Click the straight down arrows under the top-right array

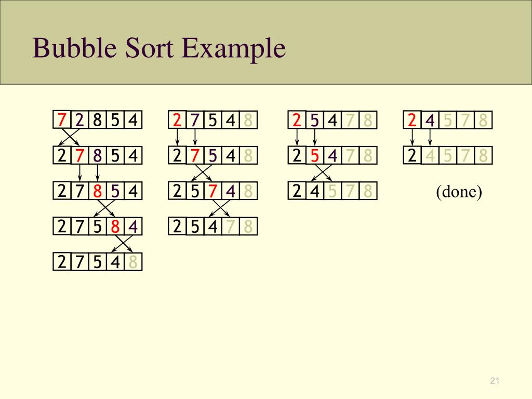[421, 137]
